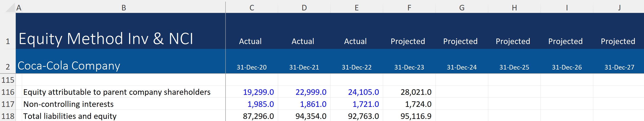Click projected equity value 28,021.0

point(416,92)
